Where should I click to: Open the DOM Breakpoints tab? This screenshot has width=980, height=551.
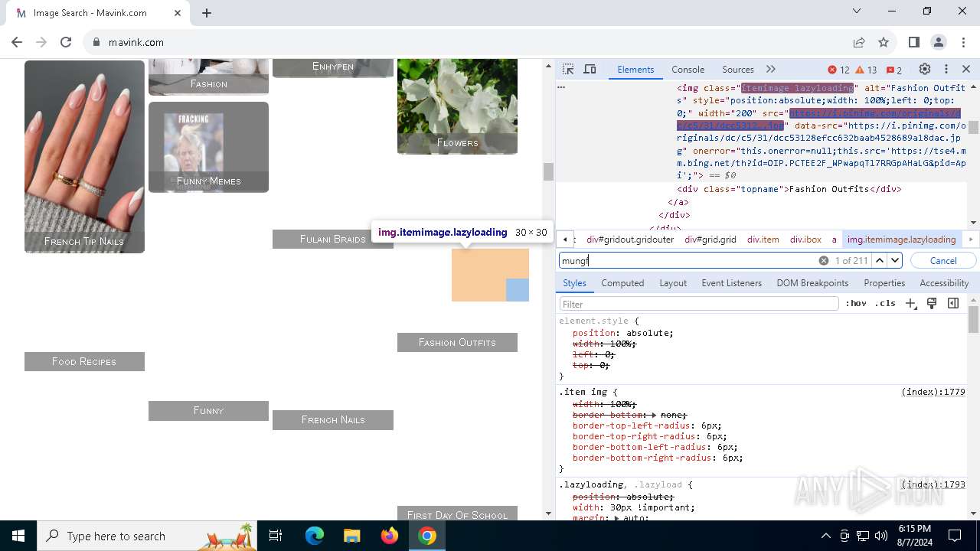[812, 282]
